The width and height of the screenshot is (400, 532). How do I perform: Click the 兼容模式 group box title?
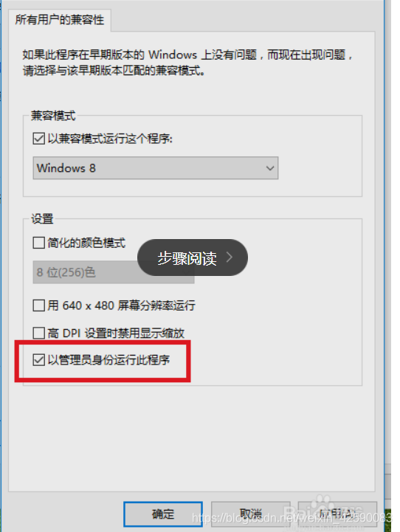click(53, 116)
